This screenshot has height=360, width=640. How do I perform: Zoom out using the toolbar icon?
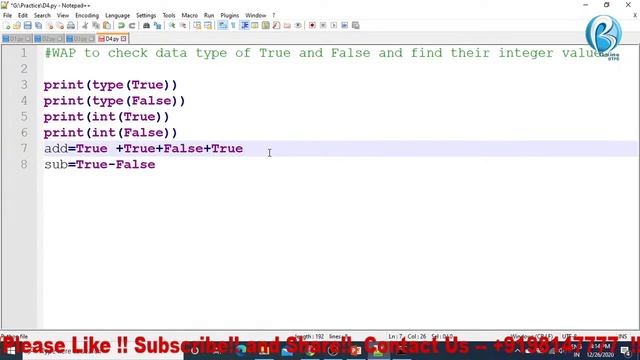(183, 25)
